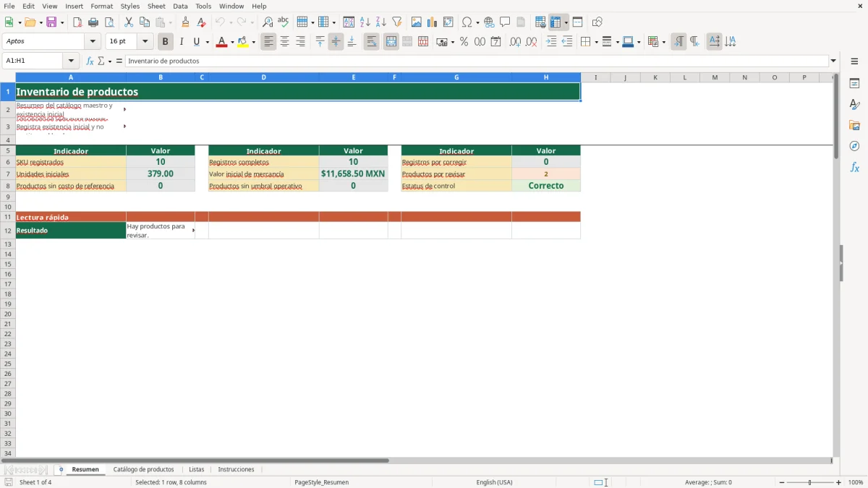
Task: Click the Copy icon
Action: click(x=145, y=22)
